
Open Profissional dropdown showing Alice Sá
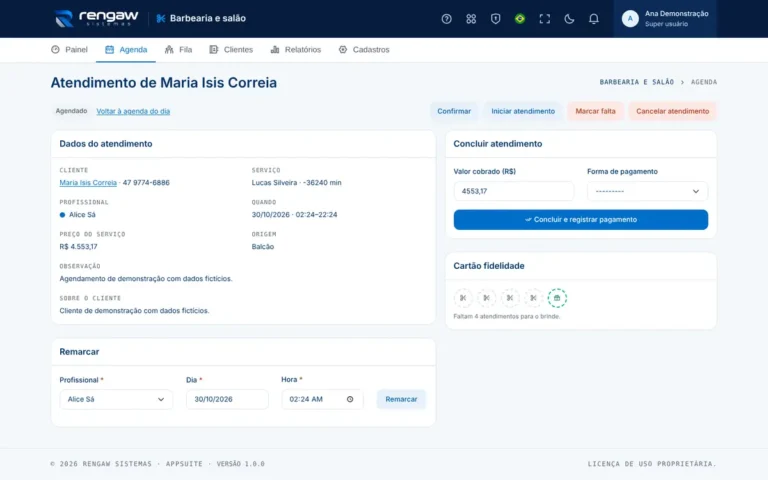pyautogui.click(x=116, y=399)
